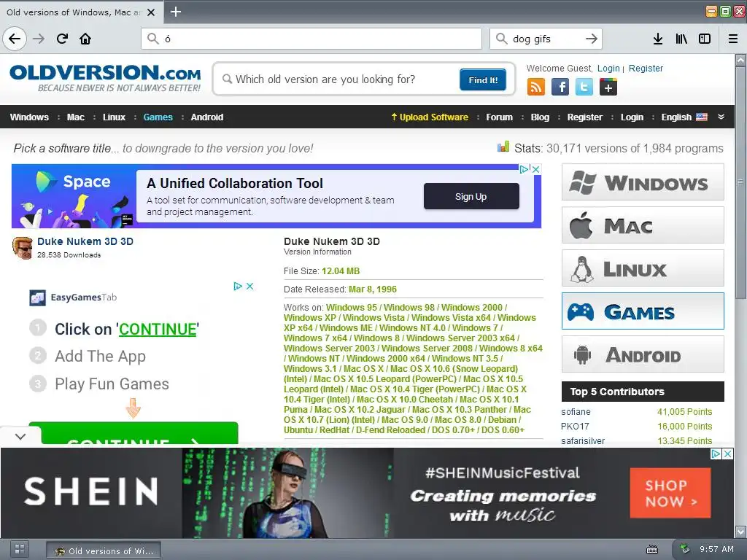Image resolution: width=747 pixels, height=560 pixels.
Task: Open the orange RSS feed icon
Action: pyautogui.click(x=536, y=87)
